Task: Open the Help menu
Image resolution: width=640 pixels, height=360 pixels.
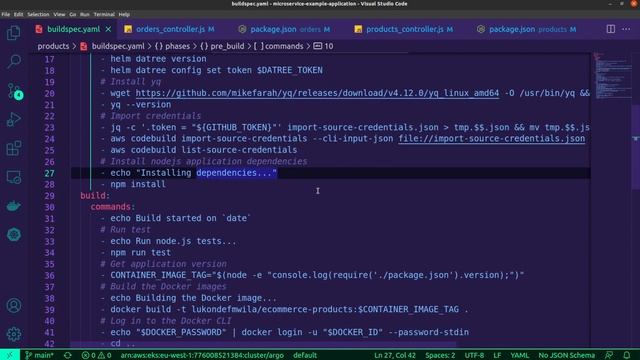Action: (x=124, y=14)
